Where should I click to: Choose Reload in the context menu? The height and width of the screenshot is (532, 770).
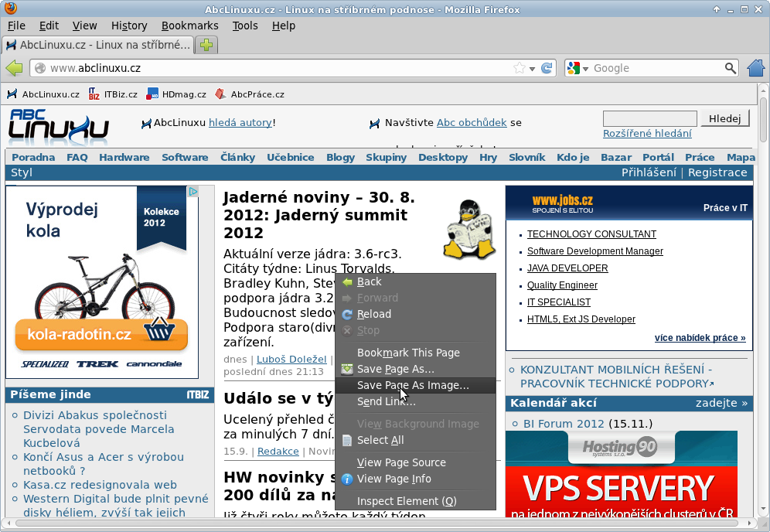pyautogui.click(x=415, y=315)
